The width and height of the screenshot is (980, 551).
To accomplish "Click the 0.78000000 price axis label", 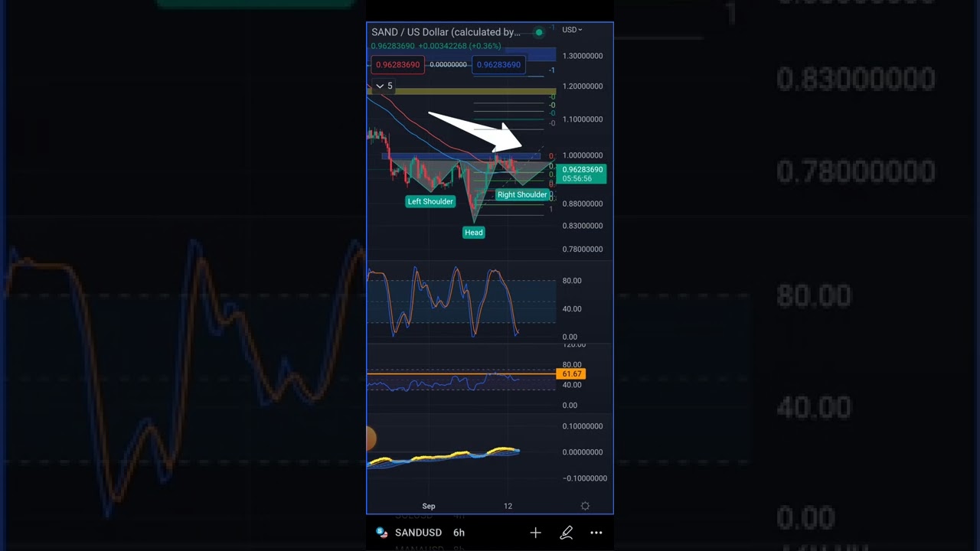I will coord(583,249).
